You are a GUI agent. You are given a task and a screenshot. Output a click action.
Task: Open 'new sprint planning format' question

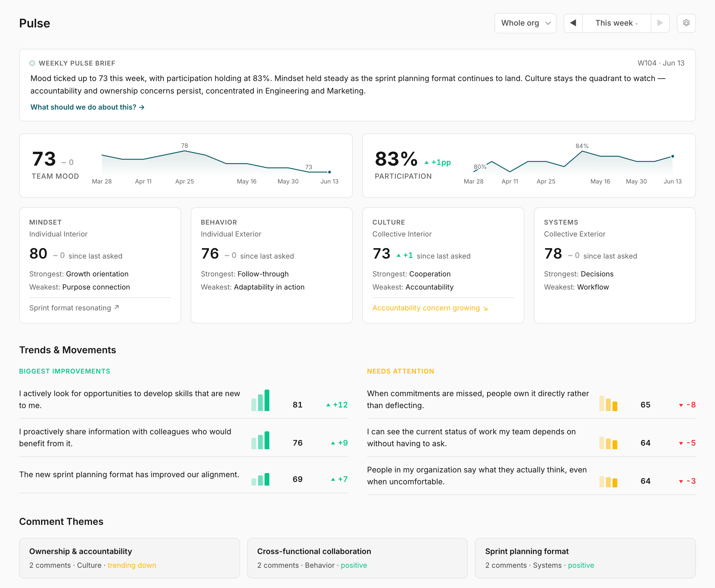coord(129,474)
